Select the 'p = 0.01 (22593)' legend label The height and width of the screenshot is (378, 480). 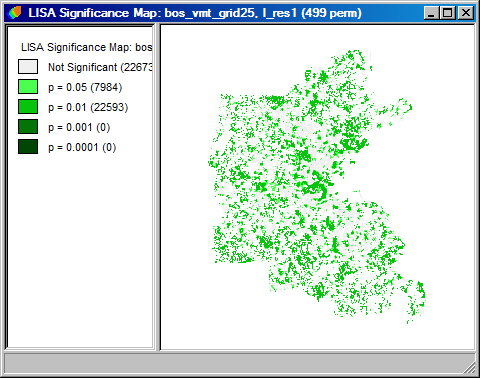point(88,107)
